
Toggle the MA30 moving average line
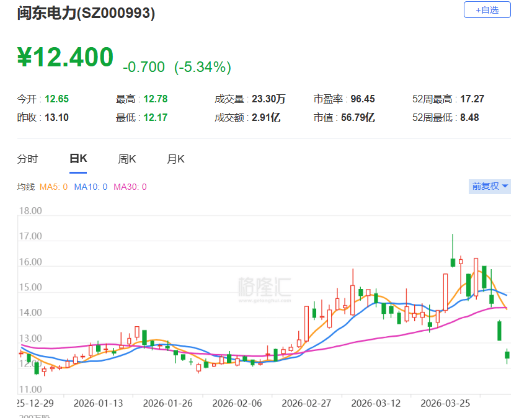pyautogui.click(x=128, y=186)
